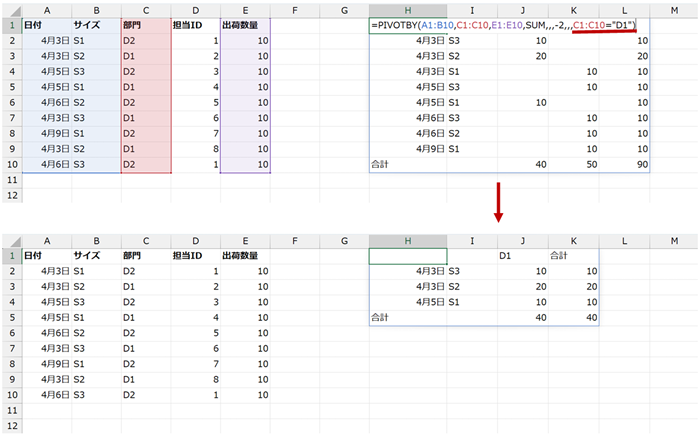Select all cells via upper sheet corner triangle
700x435 pixels.
tap(12, 11)
